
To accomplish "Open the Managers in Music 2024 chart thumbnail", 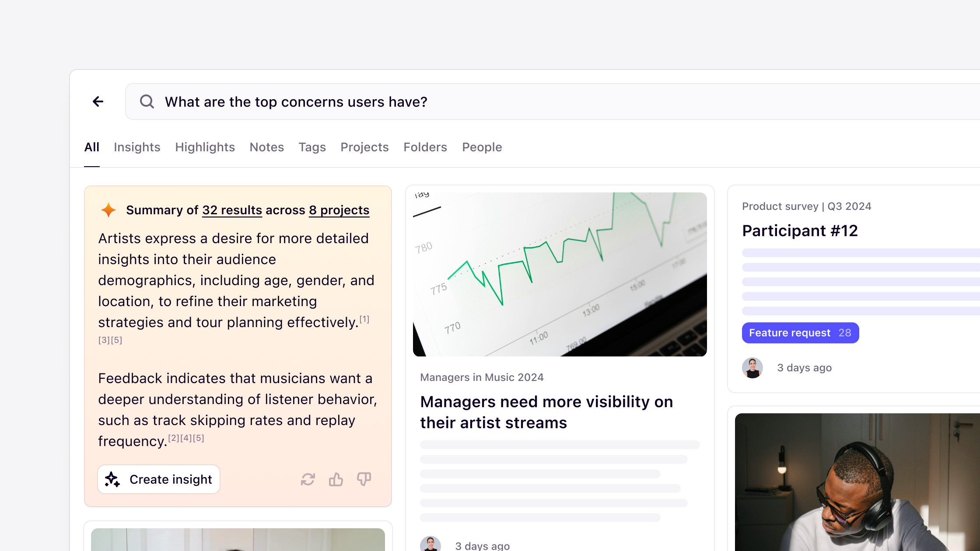I will pos(560,272).
